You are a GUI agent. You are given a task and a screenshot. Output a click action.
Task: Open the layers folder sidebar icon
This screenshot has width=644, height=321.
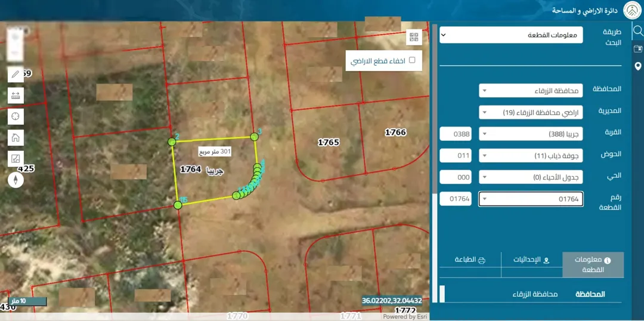tap(637, 49)
